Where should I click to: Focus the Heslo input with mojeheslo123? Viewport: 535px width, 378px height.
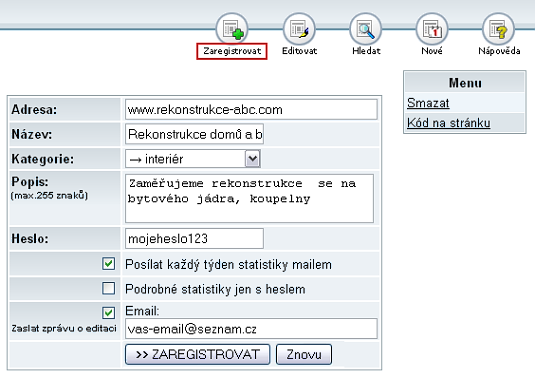click(x=194, y=238)
